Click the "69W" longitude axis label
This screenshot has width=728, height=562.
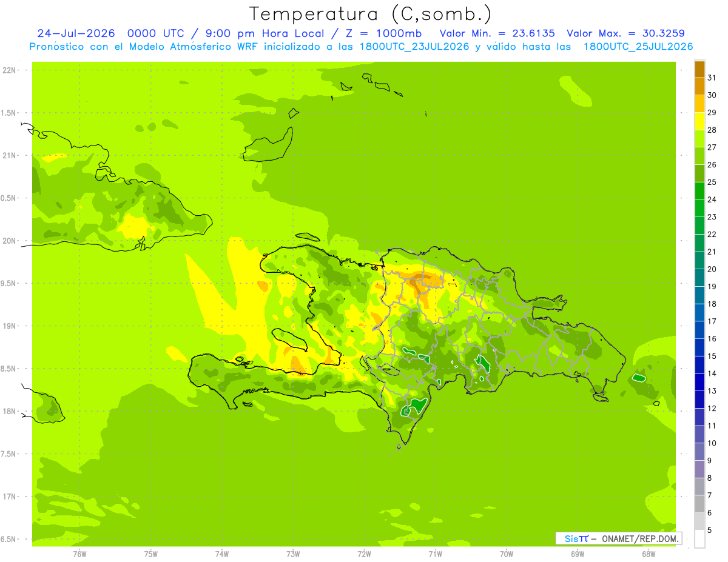click(578, 554)
